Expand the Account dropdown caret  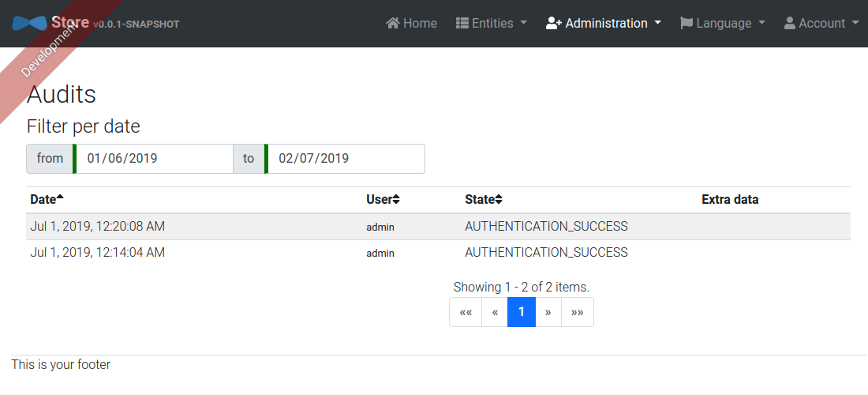[855, 23]
